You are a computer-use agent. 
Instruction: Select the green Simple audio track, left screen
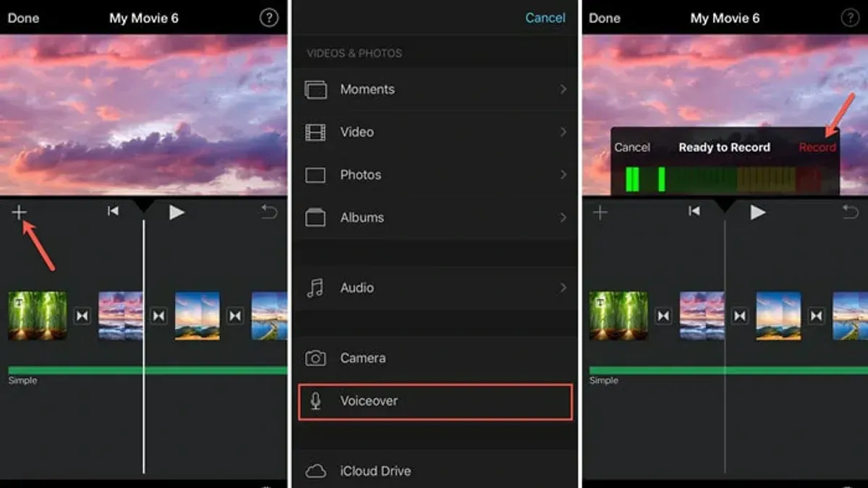click(148, 370)
